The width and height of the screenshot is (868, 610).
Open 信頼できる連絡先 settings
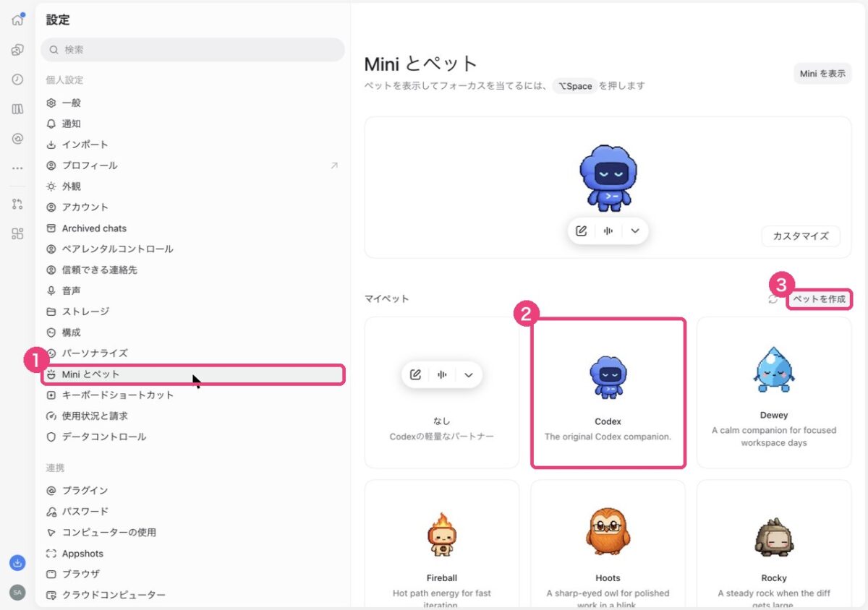click(192, 270)
